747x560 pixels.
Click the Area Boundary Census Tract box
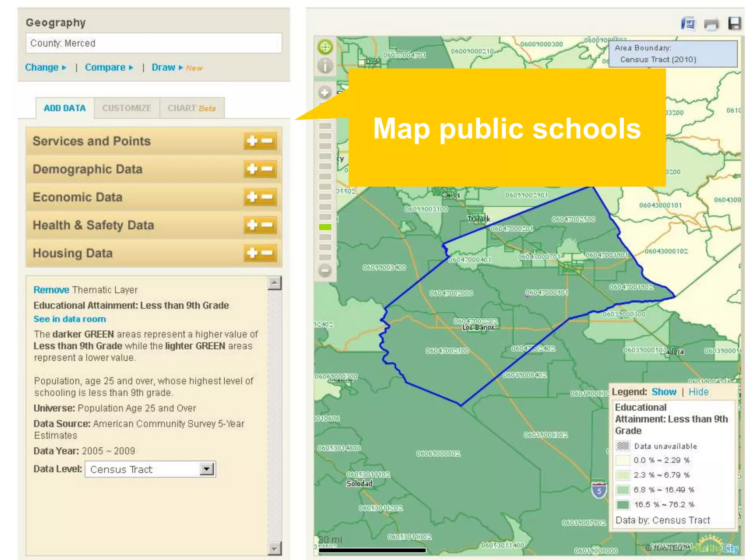[x=673, y=54]
